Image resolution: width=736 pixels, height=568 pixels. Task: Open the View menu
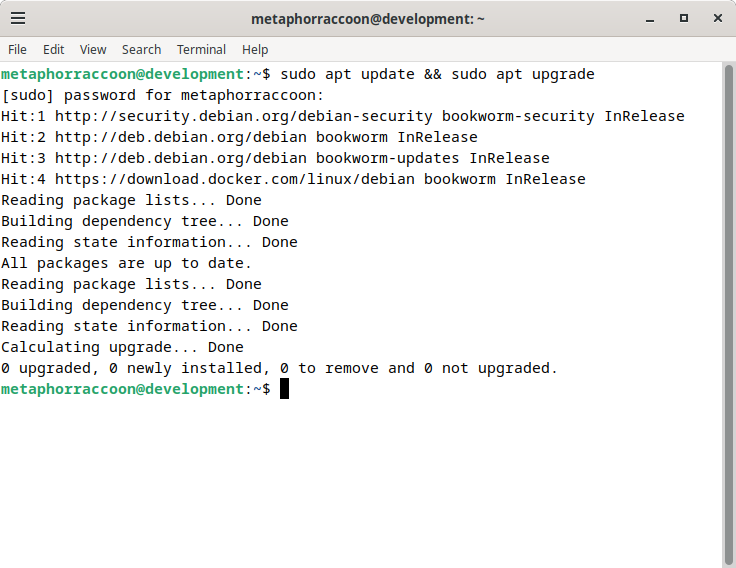93,49
